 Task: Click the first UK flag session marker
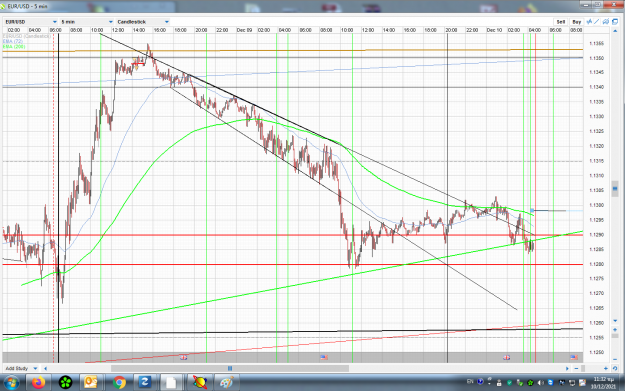(x=183, y=357)
